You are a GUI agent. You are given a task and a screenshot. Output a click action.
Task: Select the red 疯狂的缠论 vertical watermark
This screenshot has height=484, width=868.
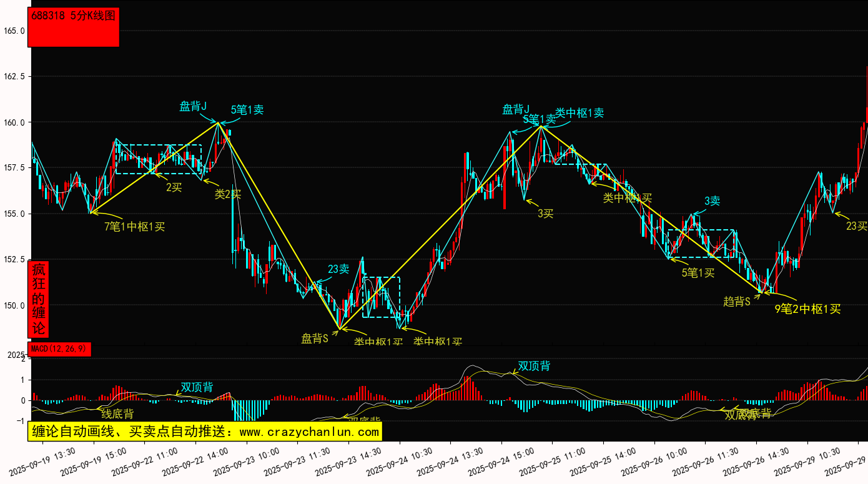tap(39, 299)
